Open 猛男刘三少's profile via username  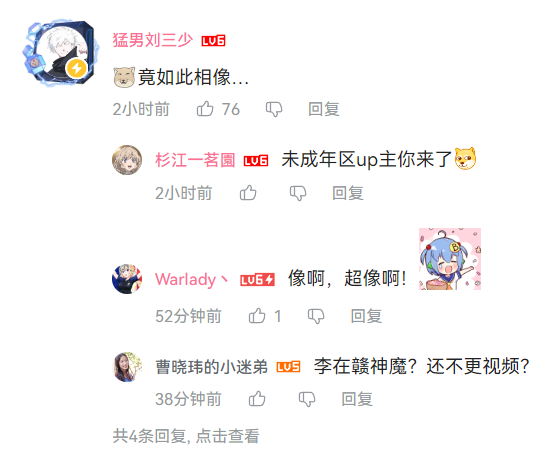pos(153,40)
